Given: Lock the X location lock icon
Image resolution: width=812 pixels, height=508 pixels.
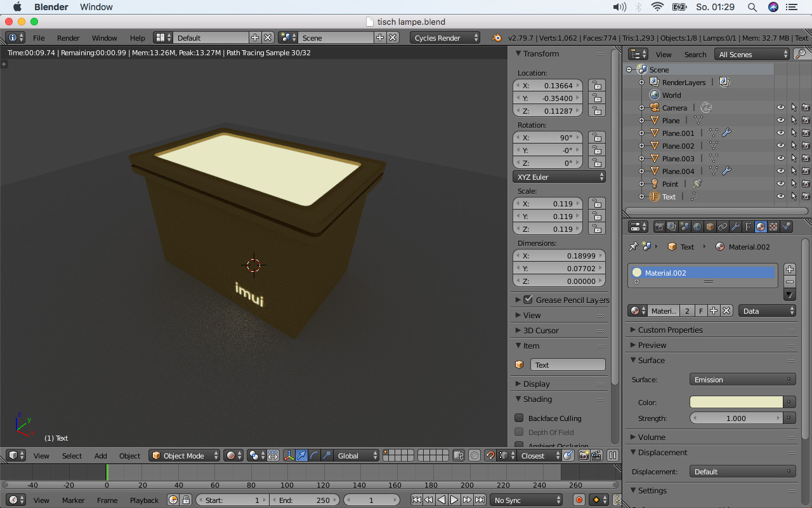Looking at the screenshot, I should pyautogui.click(x=596, y=86).
